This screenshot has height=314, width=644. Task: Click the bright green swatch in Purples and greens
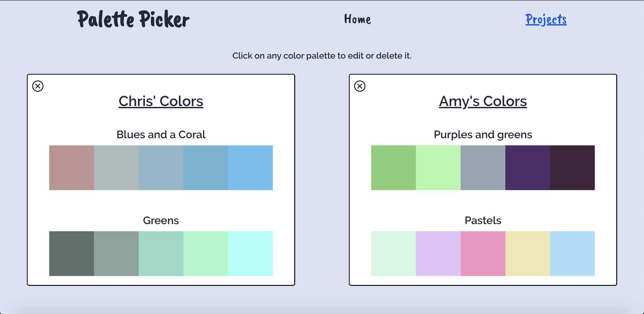click(393, 168)
